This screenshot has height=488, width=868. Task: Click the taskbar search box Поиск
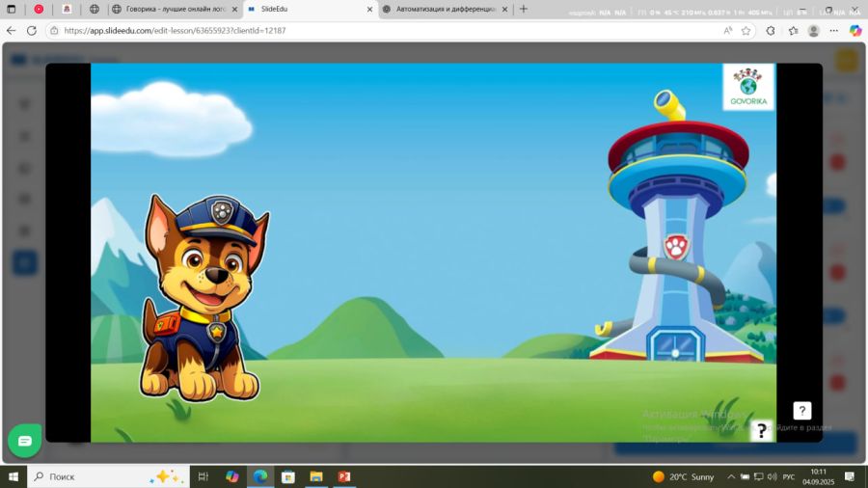pos(108,476)
